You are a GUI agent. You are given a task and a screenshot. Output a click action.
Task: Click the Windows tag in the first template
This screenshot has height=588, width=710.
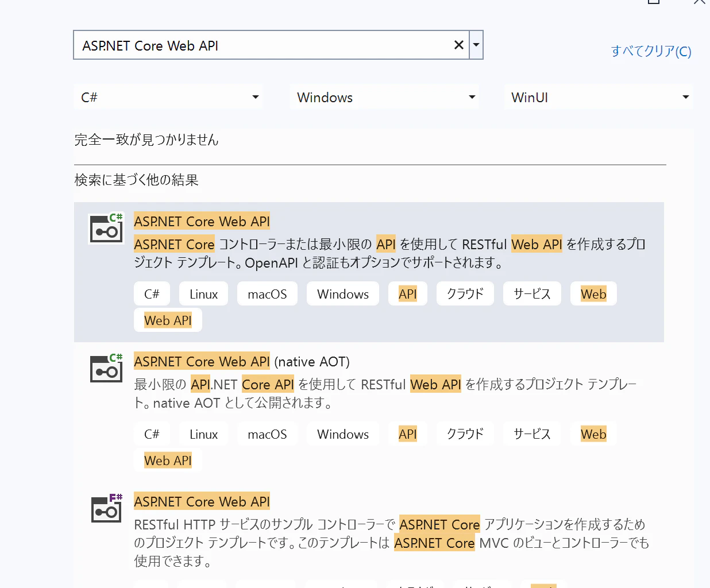pos(343,293)
